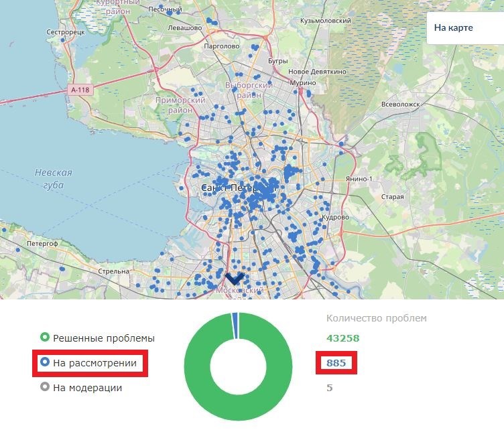Click the 885 under review count
Image resolution: width=504 pixels, height=432 pixels.
(x=336, y=363)
